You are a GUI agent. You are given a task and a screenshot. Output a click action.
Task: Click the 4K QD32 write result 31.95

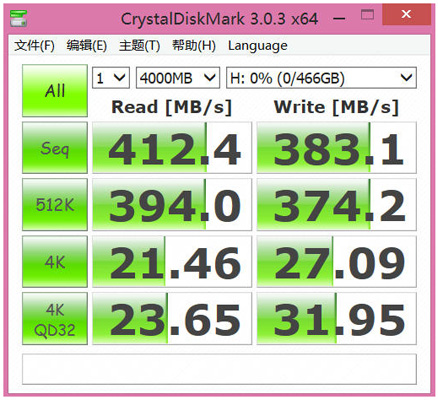tap(337, 319)
